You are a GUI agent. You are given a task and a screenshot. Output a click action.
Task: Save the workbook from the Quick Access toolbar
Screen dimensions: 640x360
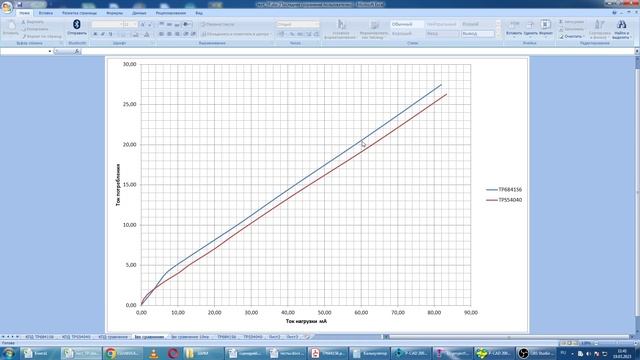click(x=19, y=4)
